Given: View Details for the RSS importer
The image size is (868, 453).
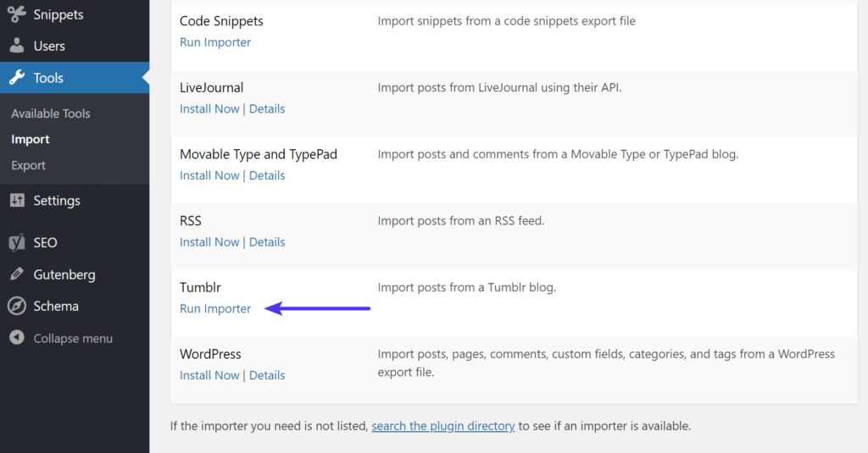Looking at the screenshot, I should point(267,242).
